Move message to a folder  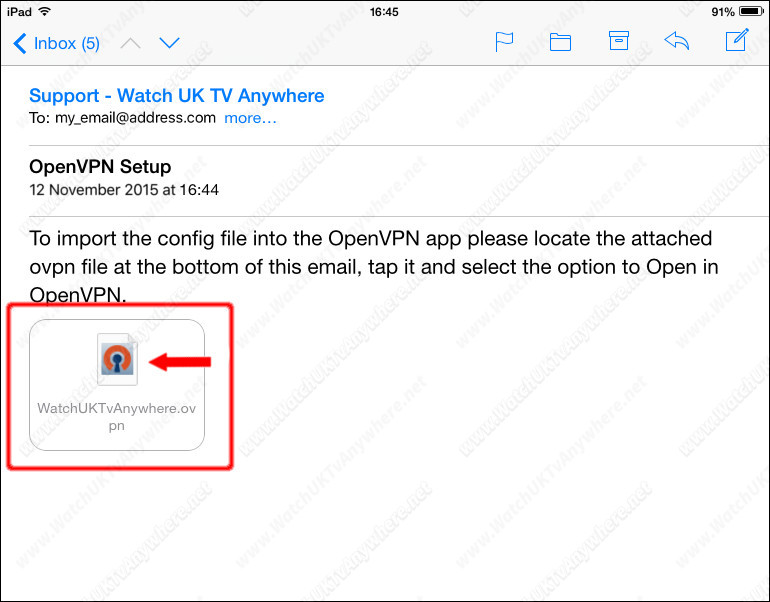pyautogui.click(x=560, y=42)
